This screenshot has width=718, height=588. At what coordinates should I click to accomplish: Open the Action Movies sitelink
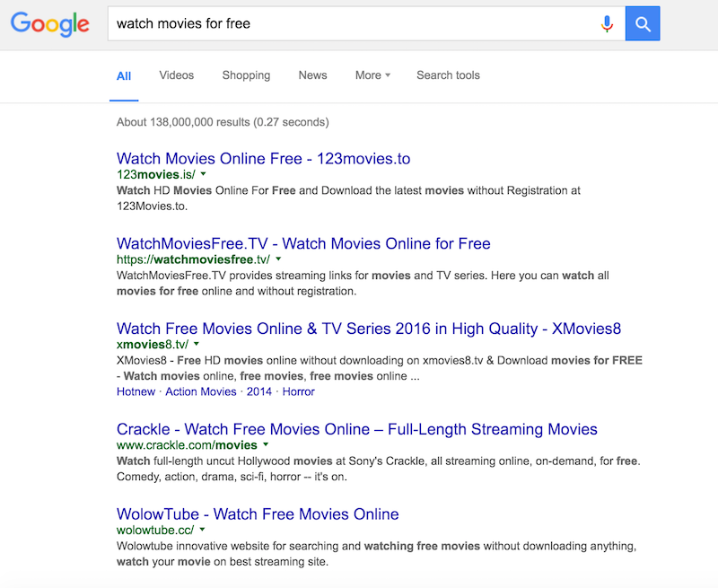coord(201,391)
